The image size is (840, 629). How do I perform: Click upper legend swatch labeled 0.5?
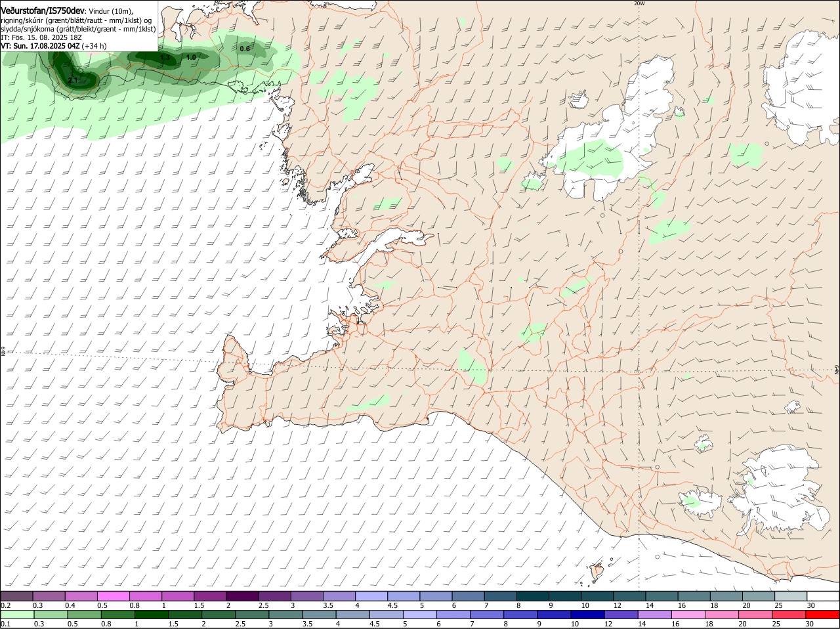(113, 596)
